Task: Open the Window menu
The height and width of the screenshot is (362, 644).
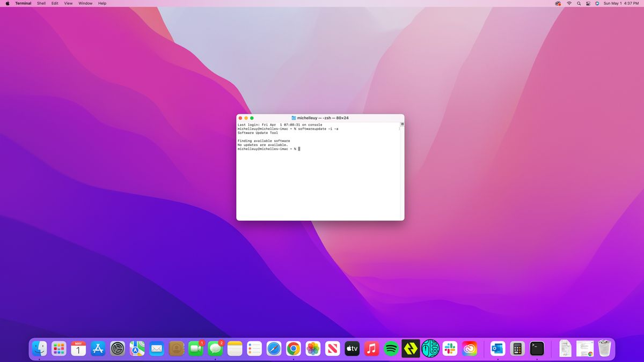Action: 85,3
